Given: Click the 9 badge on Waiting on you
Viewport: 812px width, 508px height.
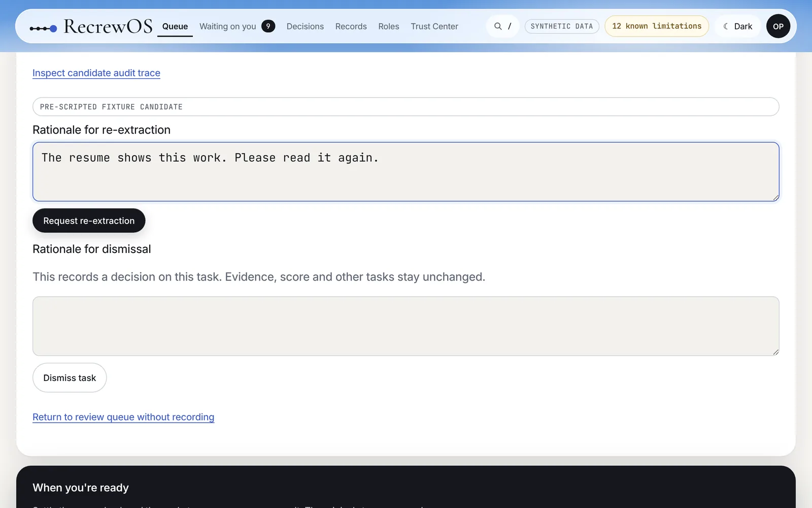Looking at the screenshot, I should (x=268, y=26).
